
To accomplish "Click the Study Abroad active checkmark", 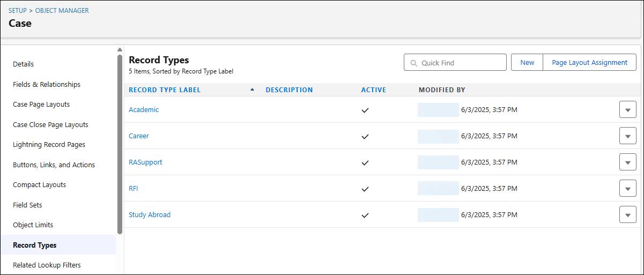I will coord(365,215).
